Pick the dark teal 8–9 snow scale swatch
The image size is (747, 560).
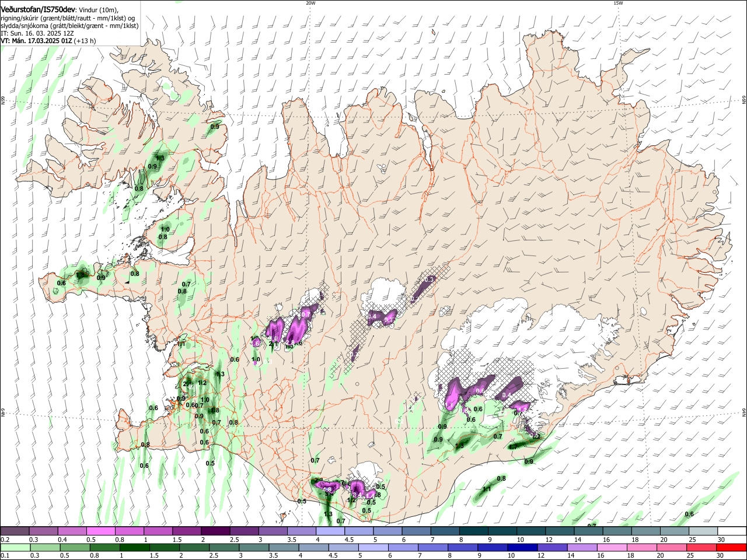click(473, 531)
